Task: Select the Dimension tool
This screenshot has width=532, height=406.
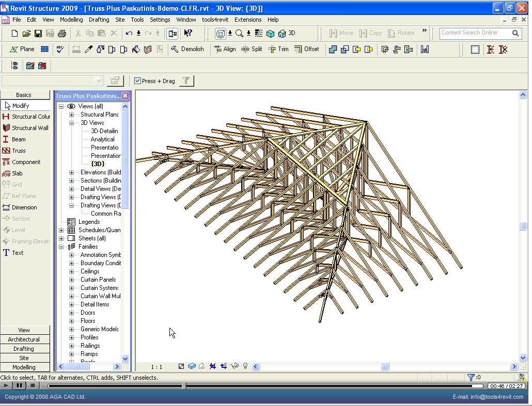Action: coord(20,207)
